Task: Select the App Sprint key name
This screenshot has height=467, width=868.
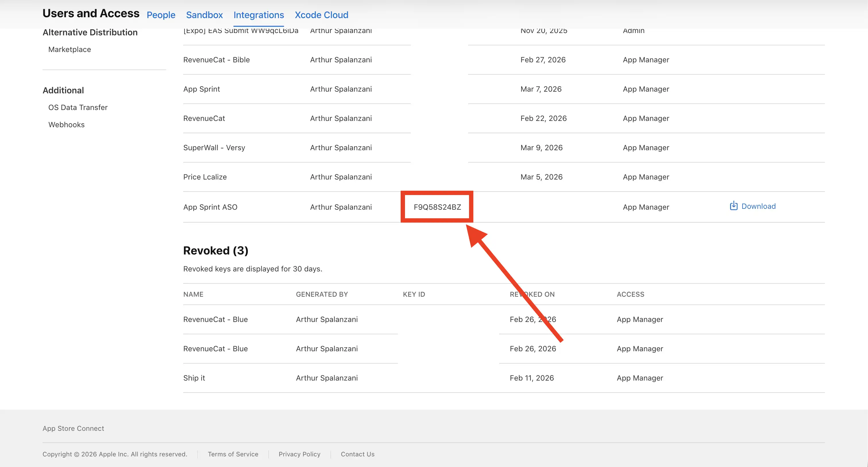Action: pos(202,89)
